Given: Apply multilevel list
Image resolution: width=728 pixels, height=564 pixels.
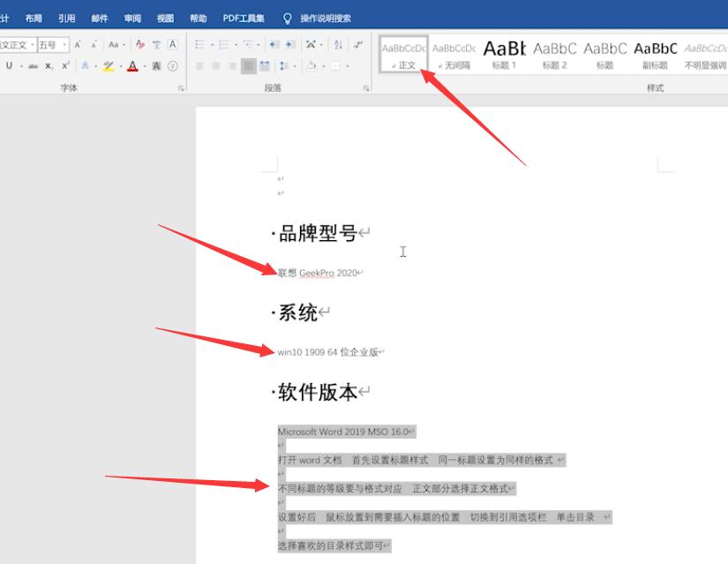Looking at the screenshot, I should click(248, 45).
